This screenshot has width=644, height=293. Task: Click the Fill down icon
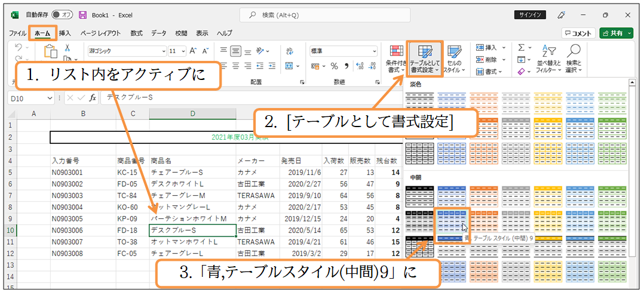tap(521, 60)
